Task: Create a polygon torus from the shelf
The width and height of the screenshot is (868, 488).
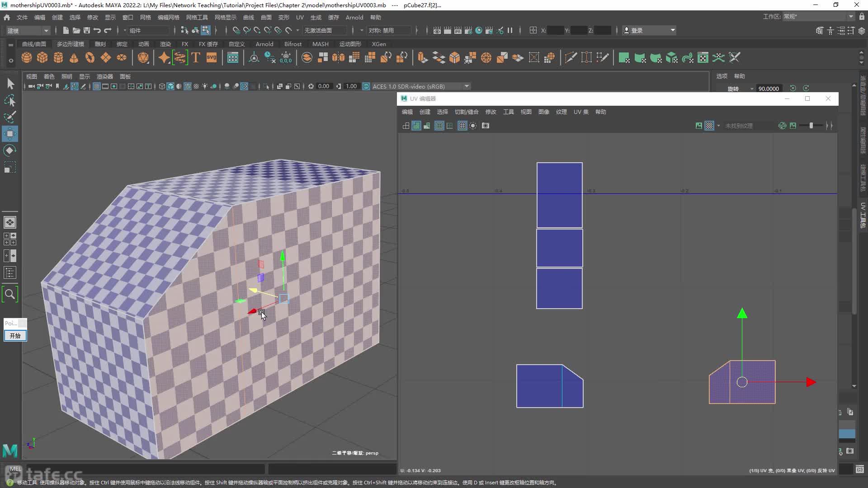Action: 90,58
